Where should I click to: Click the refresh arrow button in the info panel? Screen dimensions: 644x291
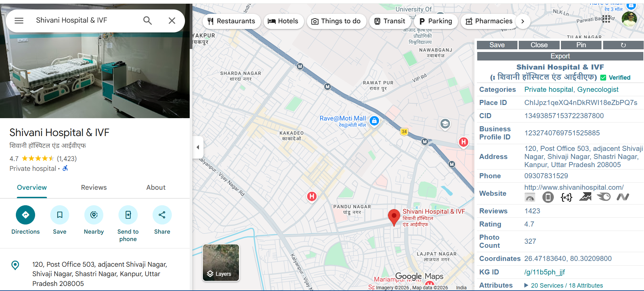pyautogui.click(x=623, y=45)
